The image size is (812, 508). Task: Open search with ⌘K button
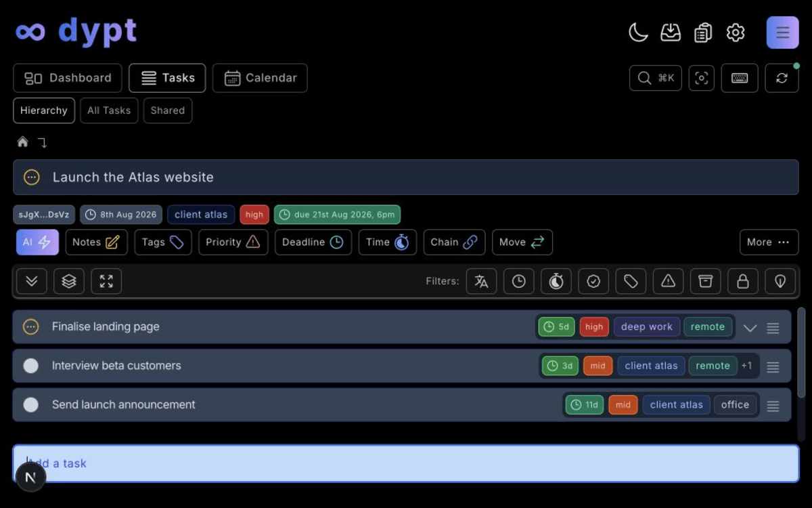click(x=656, y=78)
